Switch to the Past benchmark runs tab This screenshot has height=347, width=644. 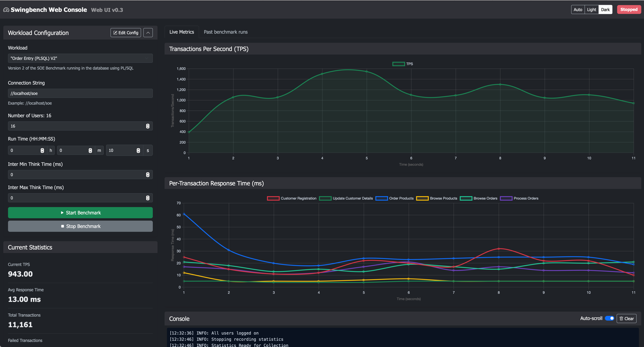coord(226,32)
